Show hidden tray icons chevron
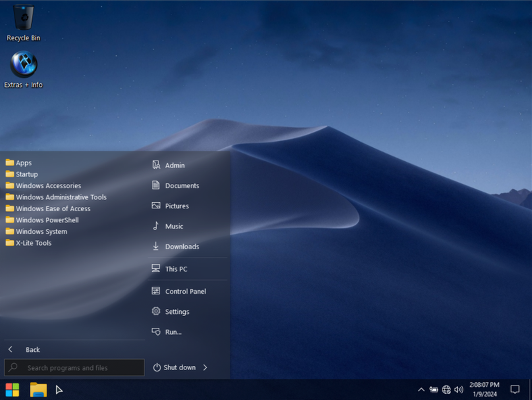The width and height of the screenshot is (532, 400). [422, 390]
